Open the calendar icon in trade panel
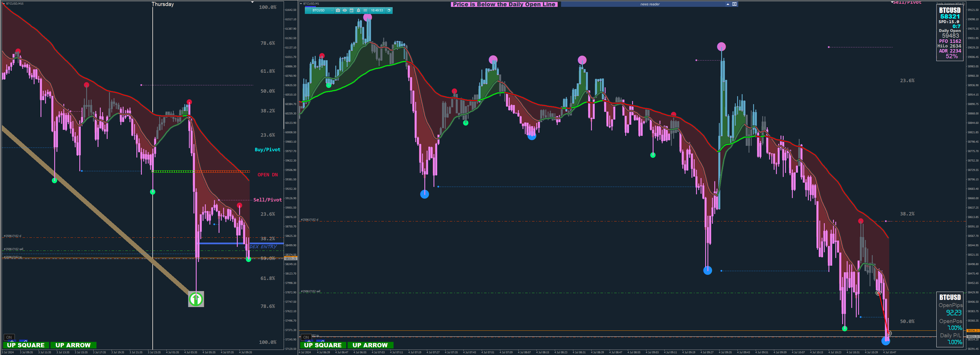The height and width of the screenshot is (355, 980). (x=352, y=11)
